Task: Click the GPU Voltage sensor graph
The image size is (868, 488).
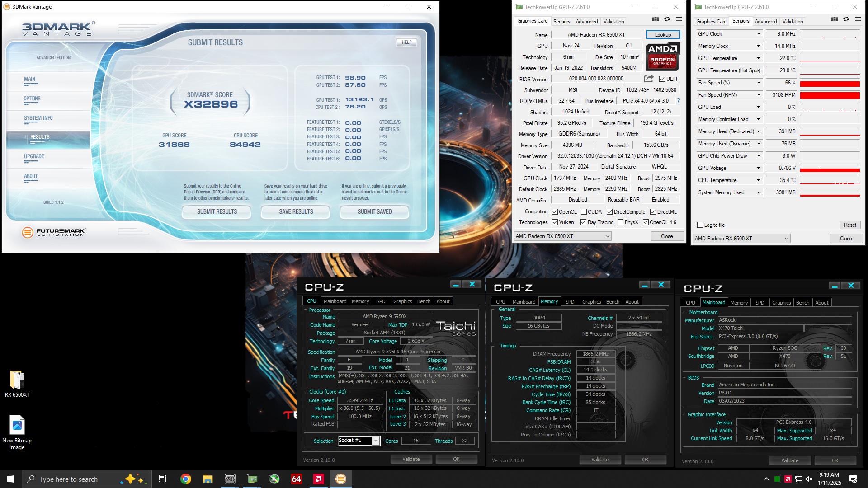Action: [x=830, y=168]
